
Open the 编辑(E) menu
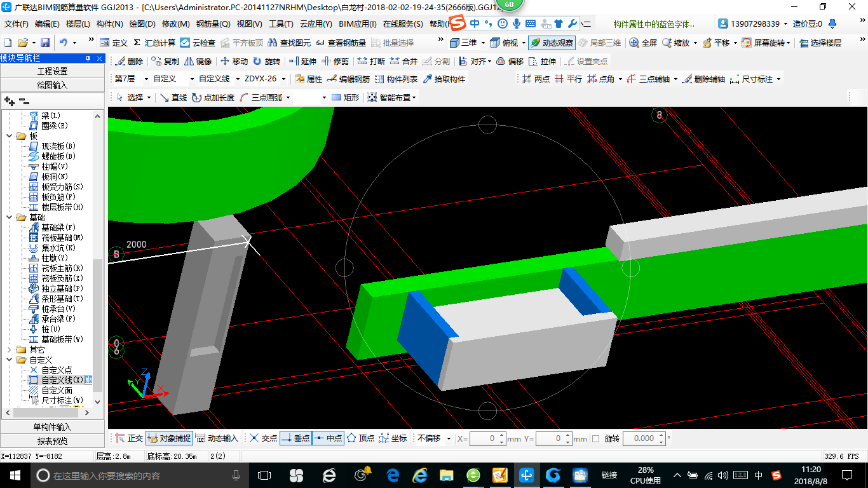[x=48, y=24]
